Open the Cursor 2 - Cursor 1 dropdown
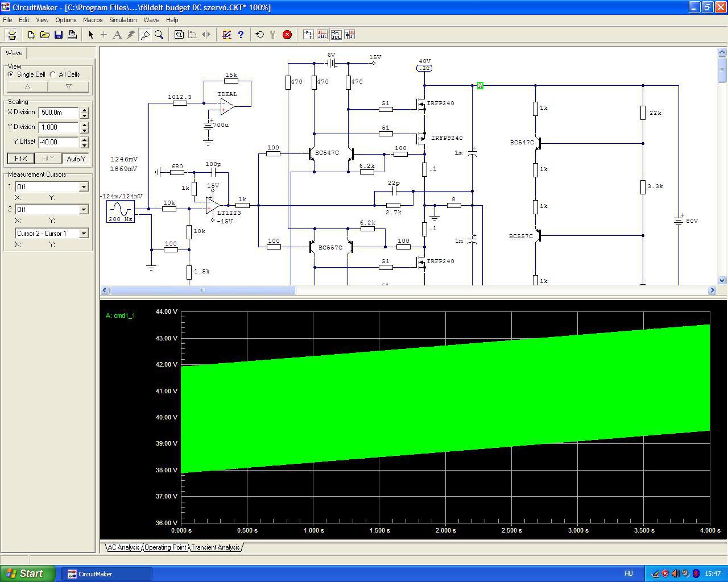728x582 pixels. (84, 234)
